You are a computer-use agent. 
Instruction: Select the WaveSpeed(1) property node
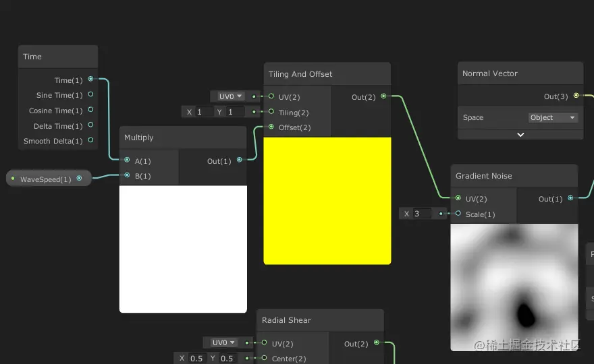pyautogui.click(x=49, y=179)
